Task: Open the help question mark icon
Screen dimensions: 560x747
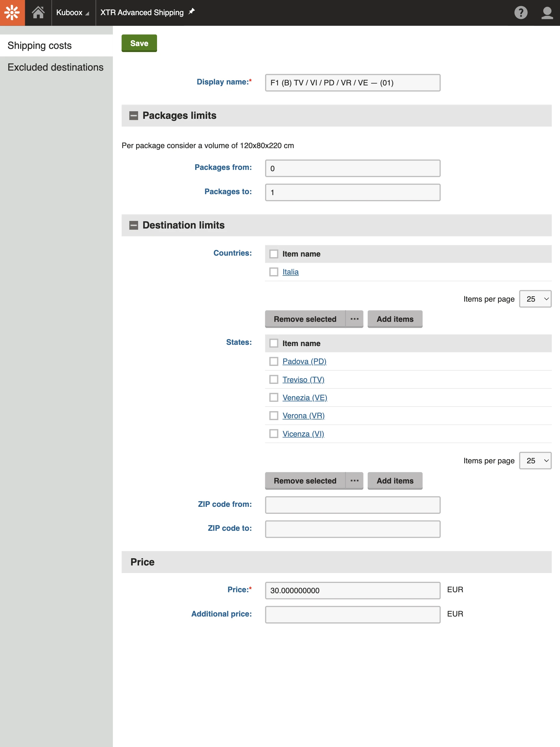Action: point(521,13)
